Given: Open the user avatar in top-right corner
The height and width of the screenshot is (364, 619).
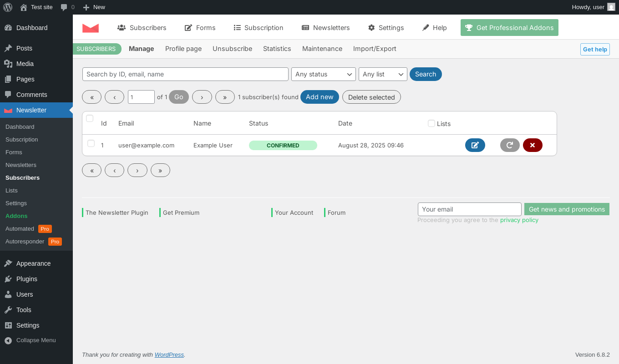Looking at the screenshot, I should point(611,7).
